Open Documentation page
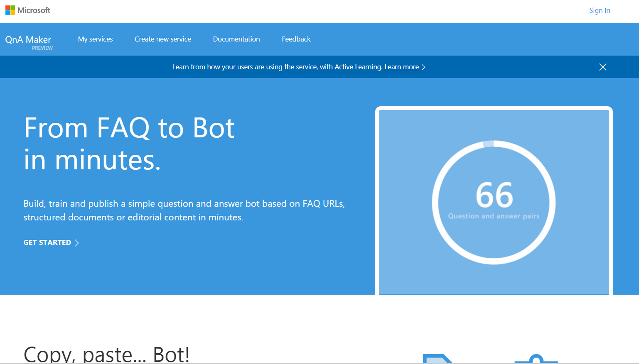This screenshot has width=639, height=364. pos(236,39)
